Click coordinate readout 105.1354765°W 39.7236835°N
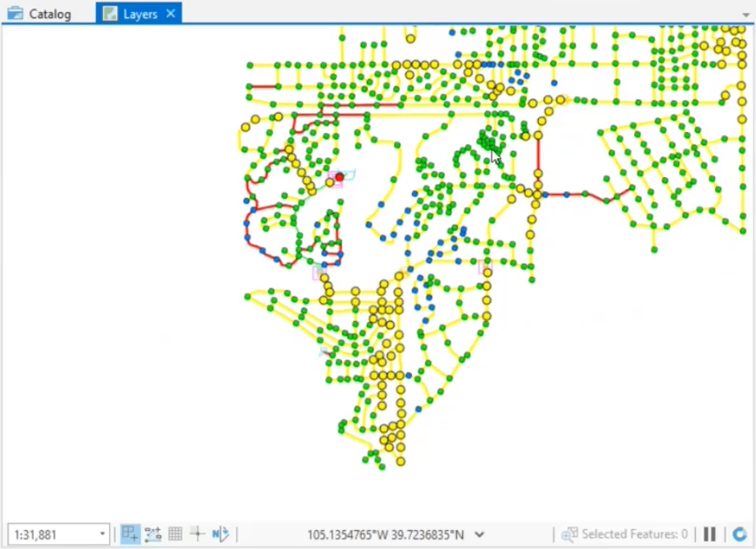This screenshot has width=756, height=549. coord(386,534)
